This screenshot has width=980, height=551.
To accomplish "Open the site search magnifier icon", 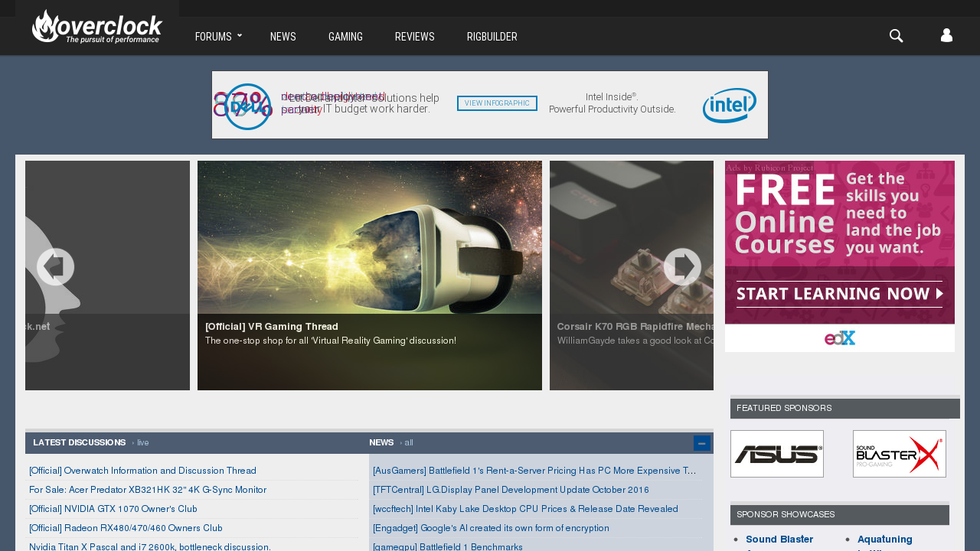I will (x=896, y=36).
